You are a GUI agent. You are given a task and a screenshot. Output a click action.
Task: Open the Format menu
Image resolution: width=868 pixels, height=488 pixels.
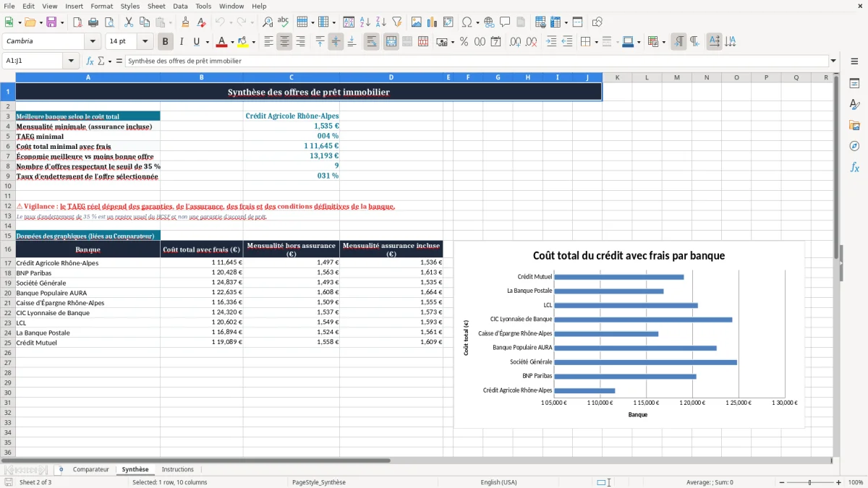[102, 6]
